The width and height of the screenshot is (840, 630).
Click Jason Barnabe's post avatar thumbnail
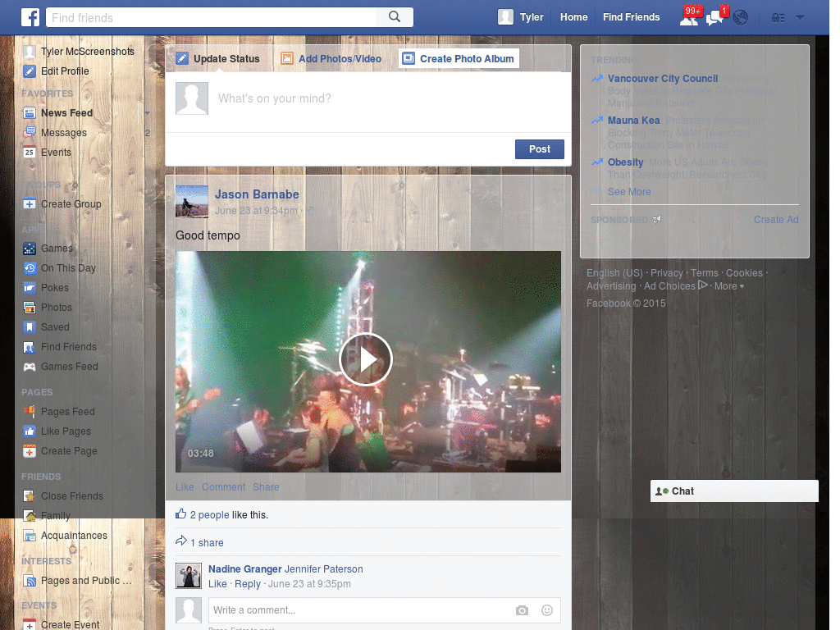[x=192, y=202]
